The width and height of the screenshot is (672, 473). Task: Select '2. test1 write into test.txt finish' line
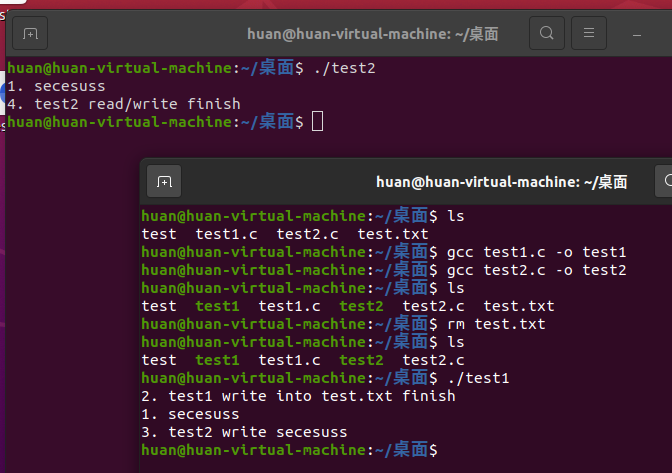[x=298, y=396]
